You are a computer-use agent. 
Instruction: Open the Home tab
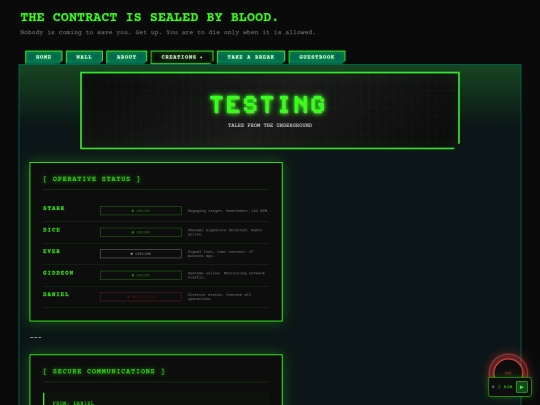pyautogui.click(x=44, y=57)
